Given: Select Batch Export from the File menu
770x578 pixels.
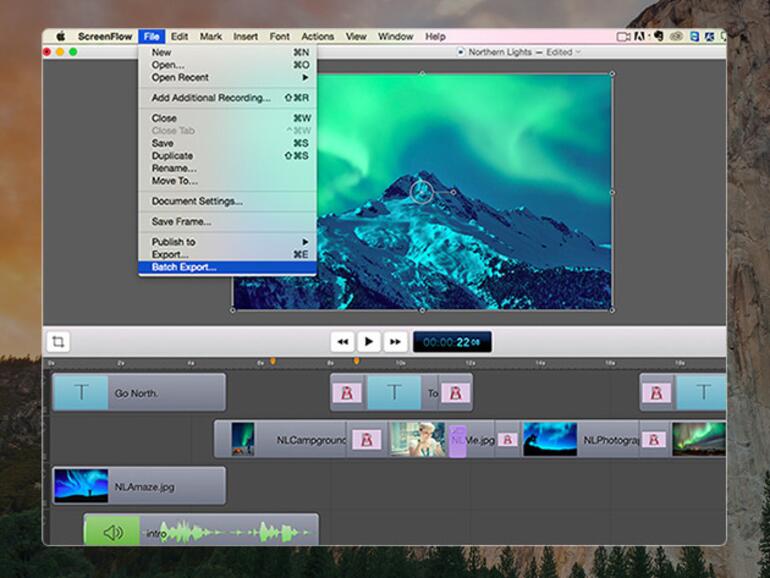Looking at the screenshot, I should pyautogui.click(x=227, y=267).
